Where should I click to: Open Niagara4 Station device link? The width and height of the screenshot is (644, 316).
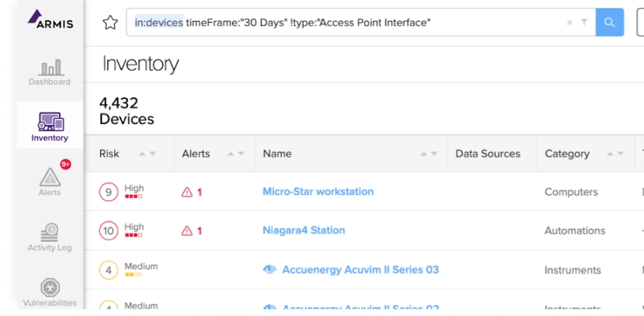(303, 230)
